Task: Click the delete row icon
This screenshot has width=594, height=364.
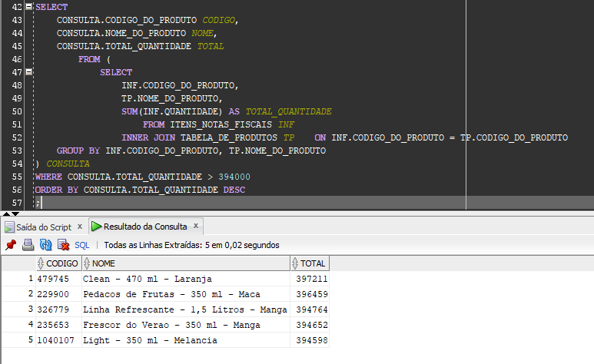Action: (64, 245)
